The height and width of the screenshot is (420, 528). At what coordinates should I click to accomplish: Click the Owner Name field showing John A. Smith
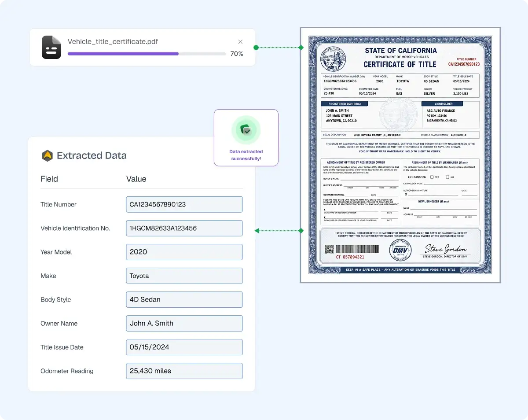[184, 323]
